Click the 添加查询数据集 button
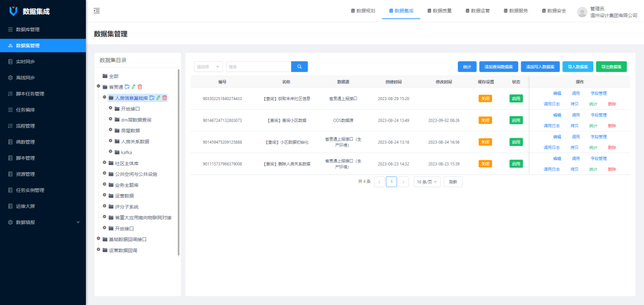644x305 pixels. click(x=499, y=67)
